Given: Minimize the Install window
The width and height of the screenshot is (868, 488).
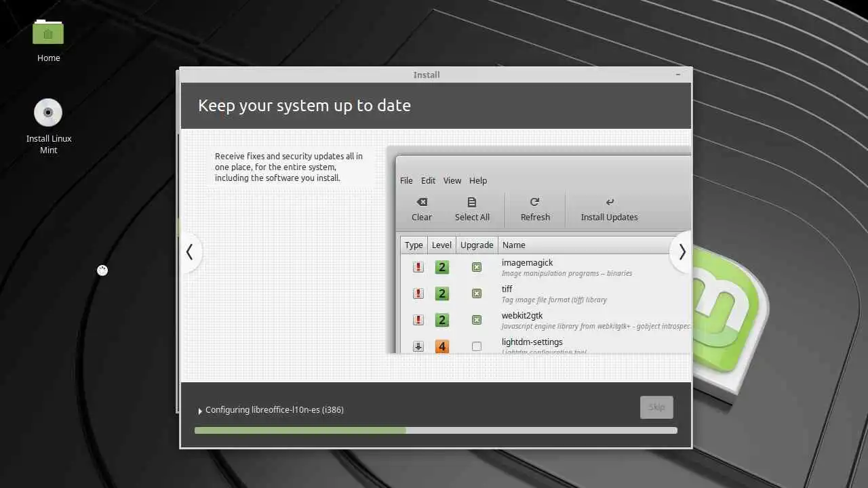Looking at the screenshot, I should point(679,75).
